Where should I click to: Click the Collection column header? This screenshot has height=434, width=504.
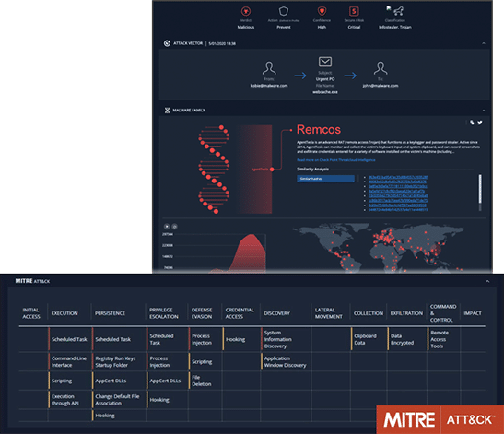(x=369, y=313)
